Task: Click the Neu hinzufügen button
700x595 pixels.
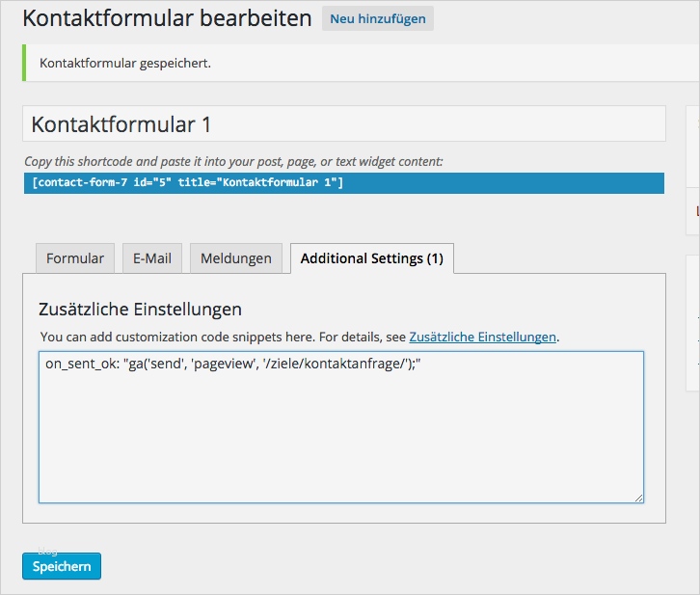Action: [377, 18]
